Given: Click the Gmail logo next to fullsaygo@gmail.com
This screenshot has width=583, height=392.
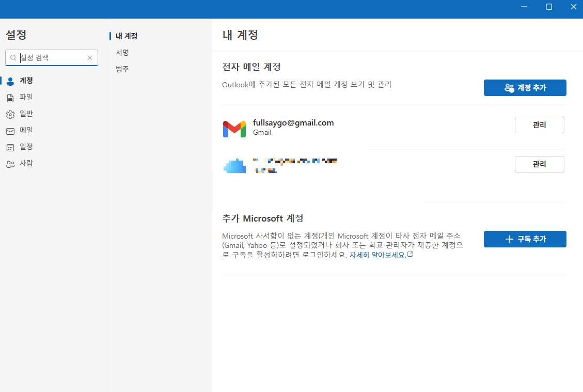Looking at the screenshot, I should click(234, 129).
